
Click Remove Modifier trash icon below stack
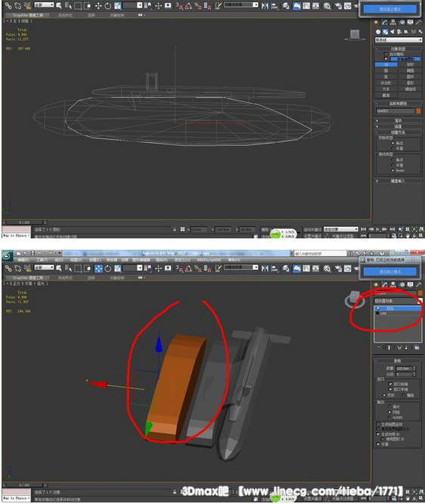click(x=406, y=347)
